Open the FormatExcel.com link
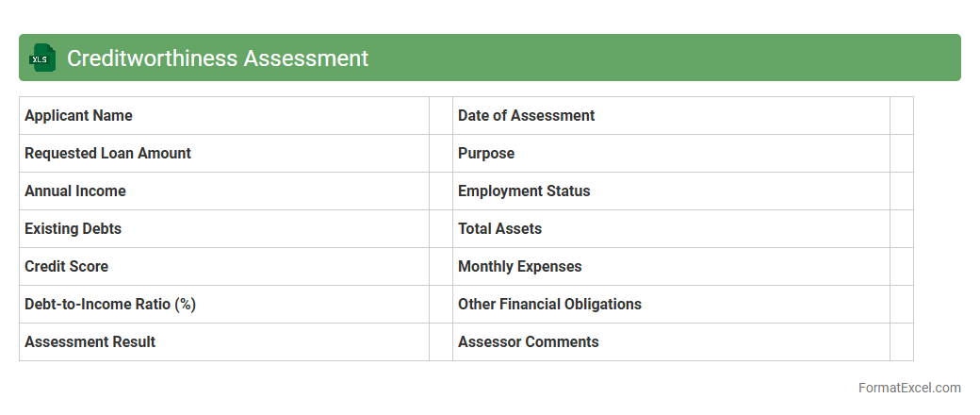The image size is (980, 415). tap(908, 388)
